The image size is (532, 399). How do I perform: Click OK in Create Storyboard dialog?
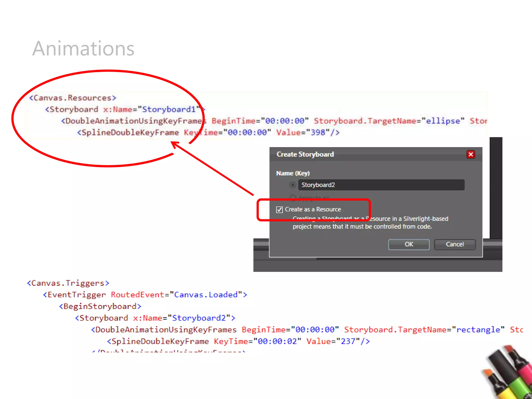click(409, 244)
